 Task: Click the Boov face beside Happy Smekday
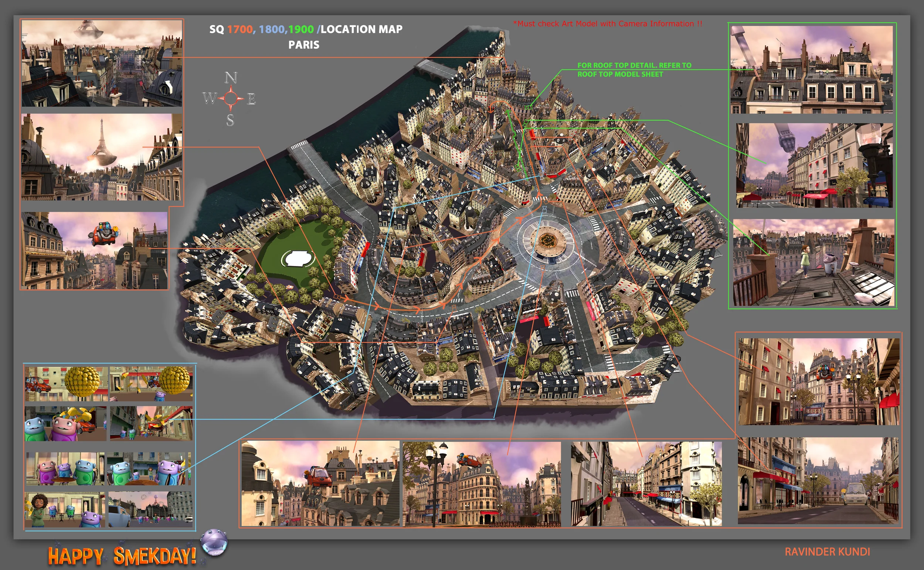214,542
